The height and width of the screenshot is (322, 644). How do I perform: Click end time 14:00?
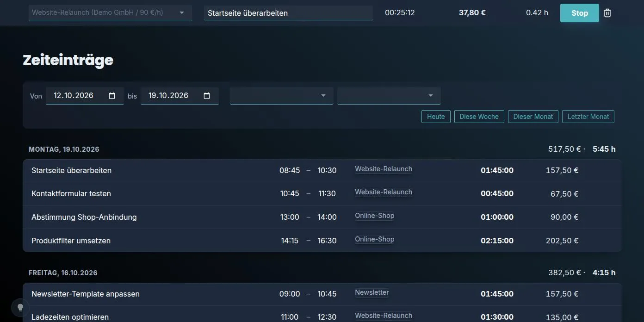(x=327, y=217)
